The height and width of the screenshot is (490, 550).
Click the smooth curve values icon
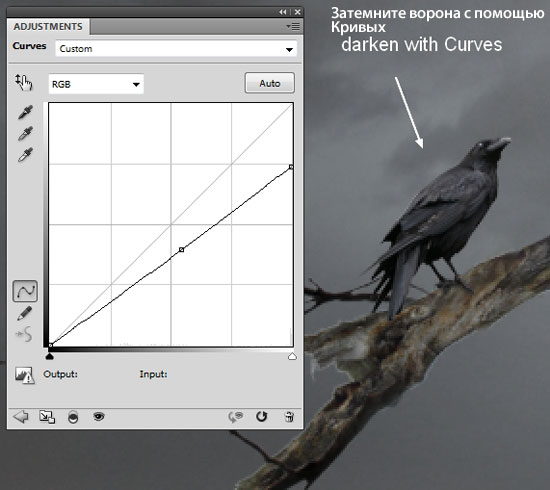(x=24, y=334)
